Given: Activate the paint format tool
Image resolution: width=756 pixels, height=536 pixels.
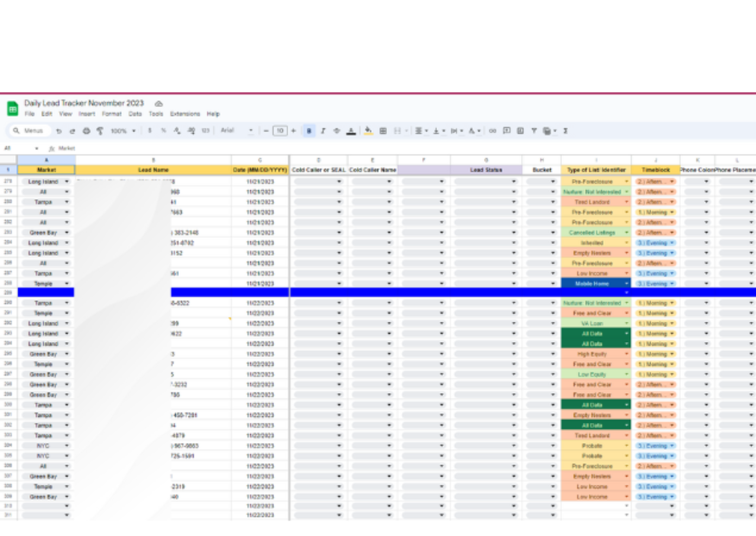Looking at the screenshot, I should pyautogui.click(x=100, y=131).
